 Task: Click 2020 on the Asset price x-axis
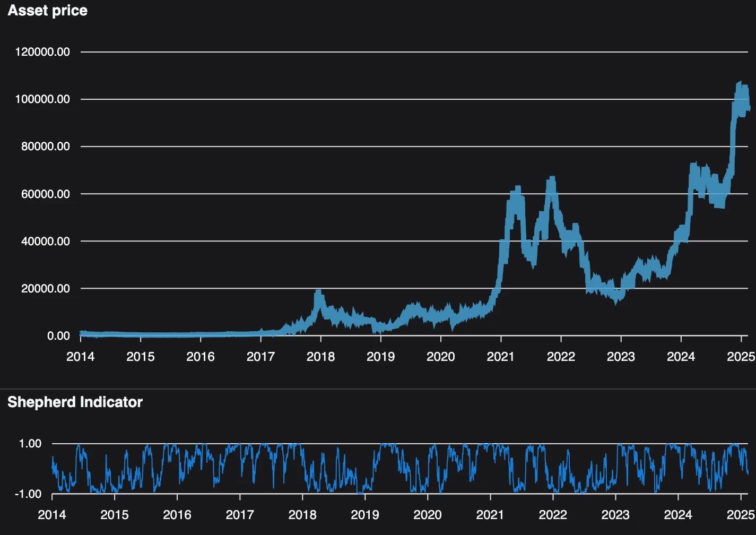(x=440, y=357)
